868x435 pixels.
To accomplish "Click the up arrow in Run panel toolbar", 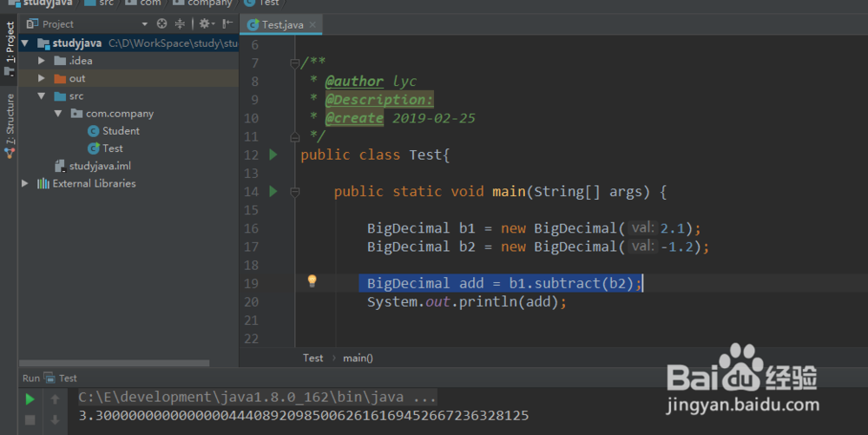I will (55, 399).
